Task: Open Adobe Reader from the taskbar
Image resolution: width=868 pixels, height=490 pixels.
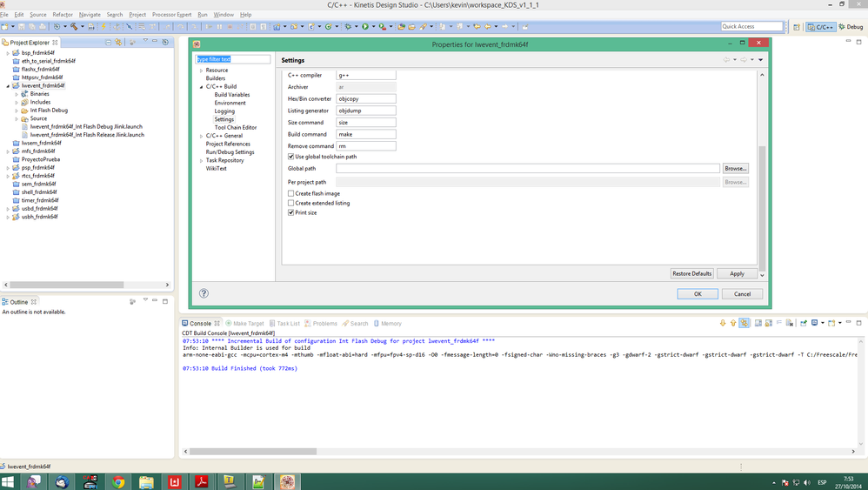Action: tap(202, 482)
